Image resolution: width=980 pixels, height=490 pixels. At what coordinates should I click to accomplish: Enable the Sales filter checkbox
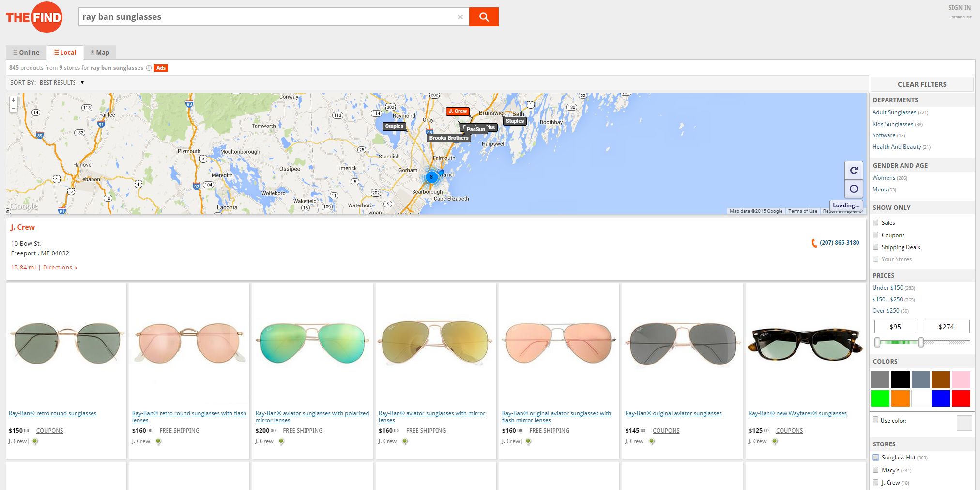[x=875, y=222]
